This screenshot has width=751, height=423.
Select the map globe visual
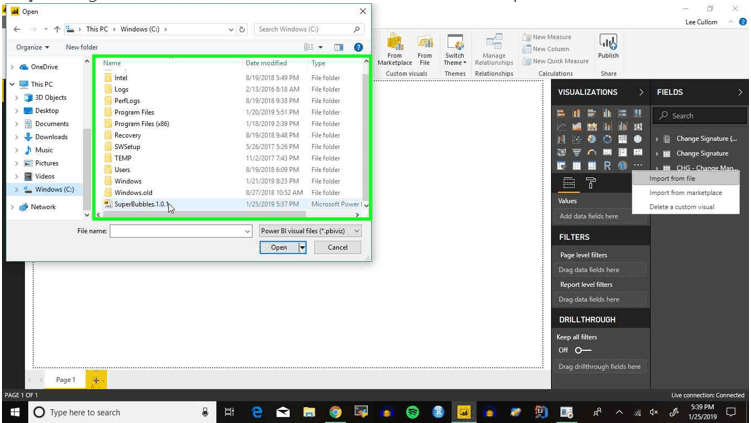point(637,139)
